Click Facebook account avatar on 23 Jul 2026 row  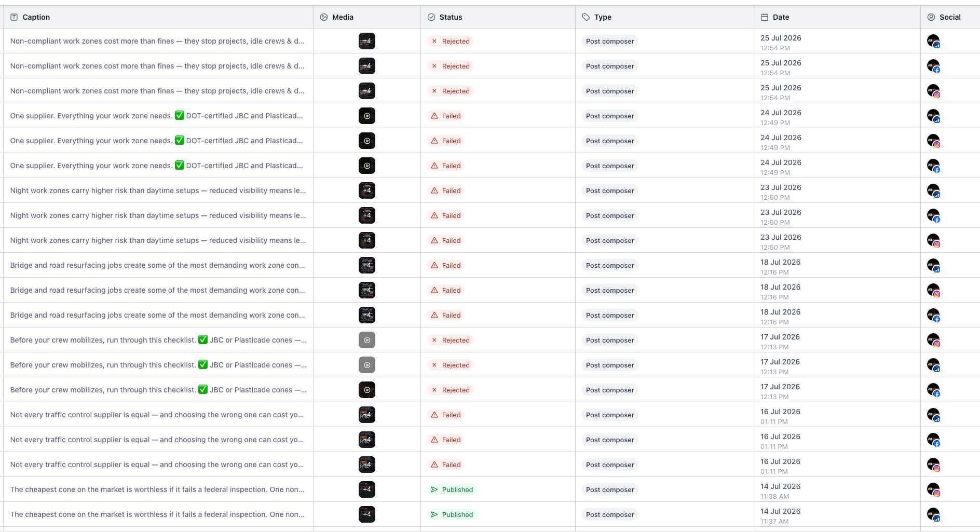coord(933,215)
